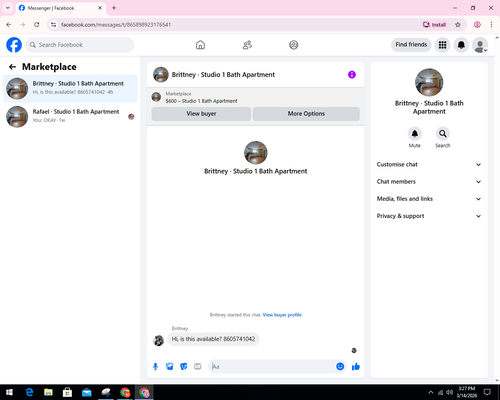Show hidden system tray icons
500x400 pixels.
pos(431,392)
